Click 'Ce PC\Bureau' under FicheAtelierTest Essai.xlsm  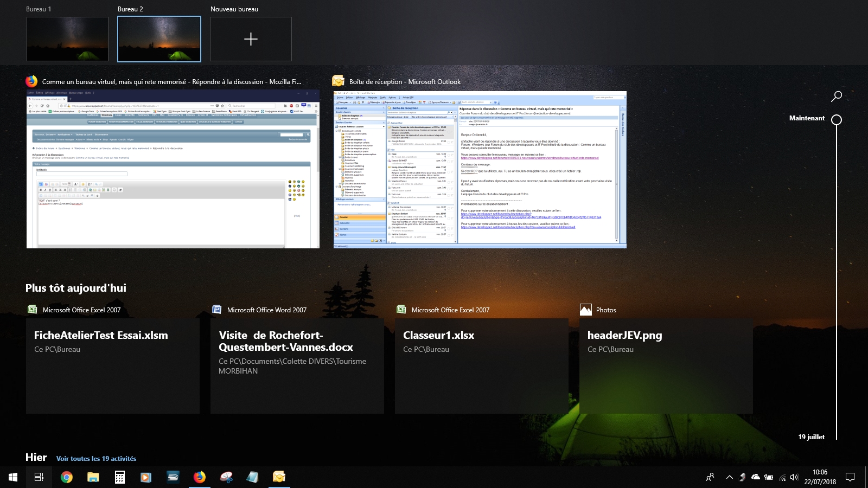tap(57, 350)
